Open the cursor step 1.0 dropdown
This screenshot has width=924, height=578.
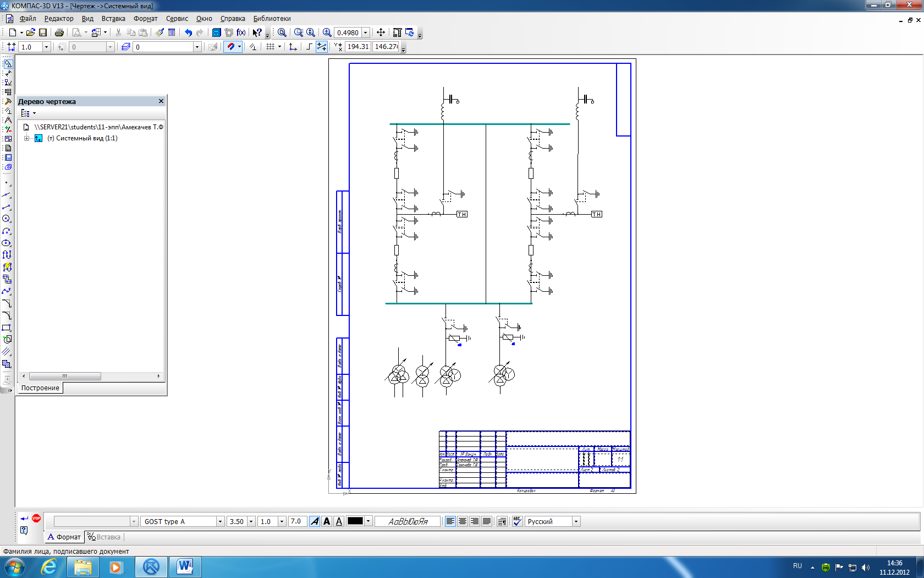point(46,47)
